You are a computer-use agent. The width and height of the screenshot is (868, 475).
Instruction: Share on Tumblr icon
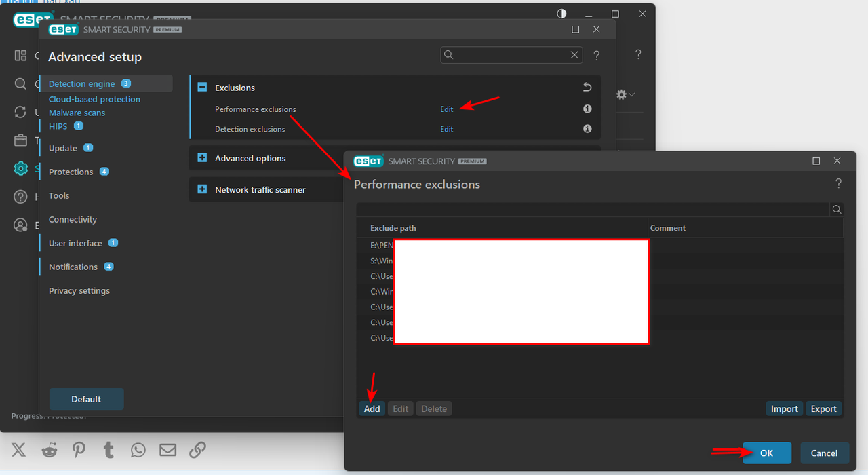[x=108, y=449]
